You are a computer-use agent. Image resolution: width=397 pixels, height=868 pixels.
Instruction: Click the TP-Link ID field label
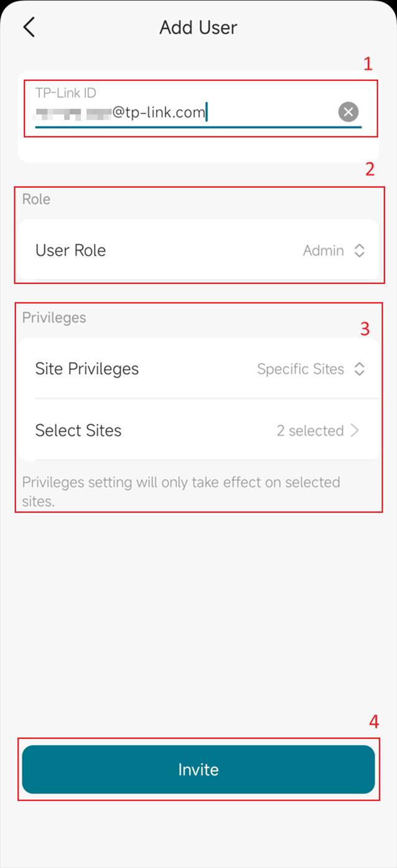coord(65,93)
